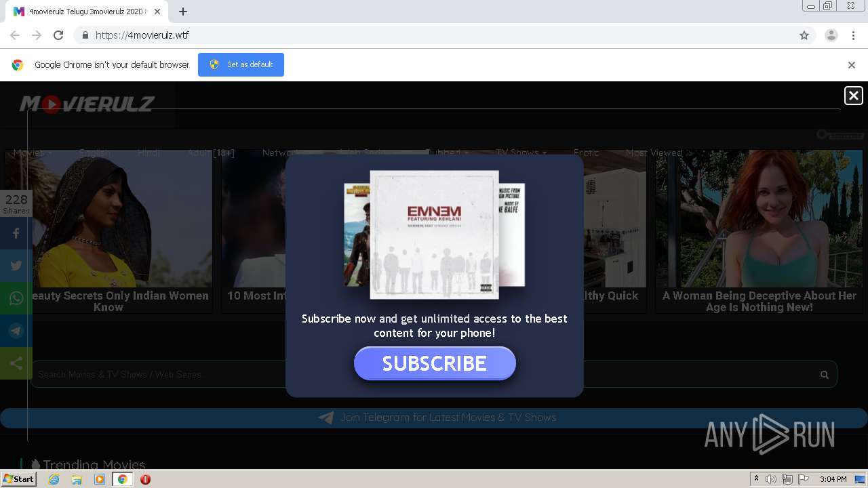868x488 pixels.
Task: Click the search magnifier icon
Action: 825,374
